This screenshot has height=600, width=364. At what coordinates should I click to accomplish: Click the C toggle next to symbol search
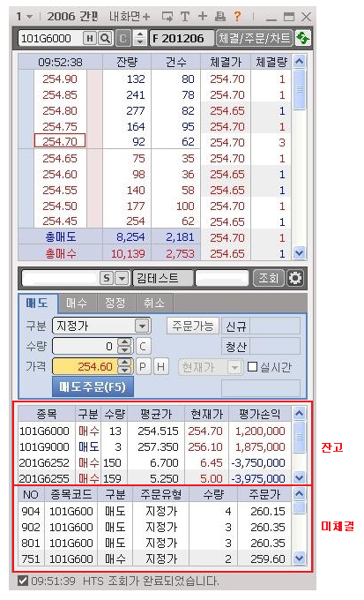point(123,38)
